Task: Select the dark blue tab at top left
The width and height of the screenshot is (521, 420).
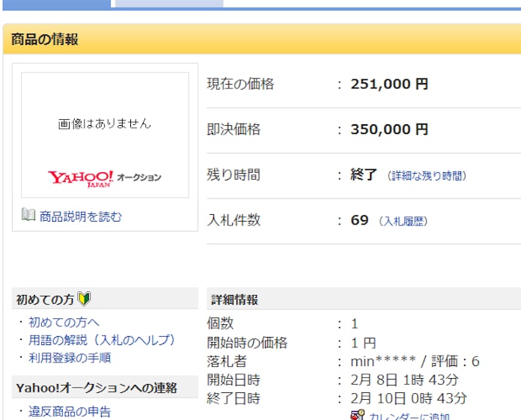Action: [55, 3]
